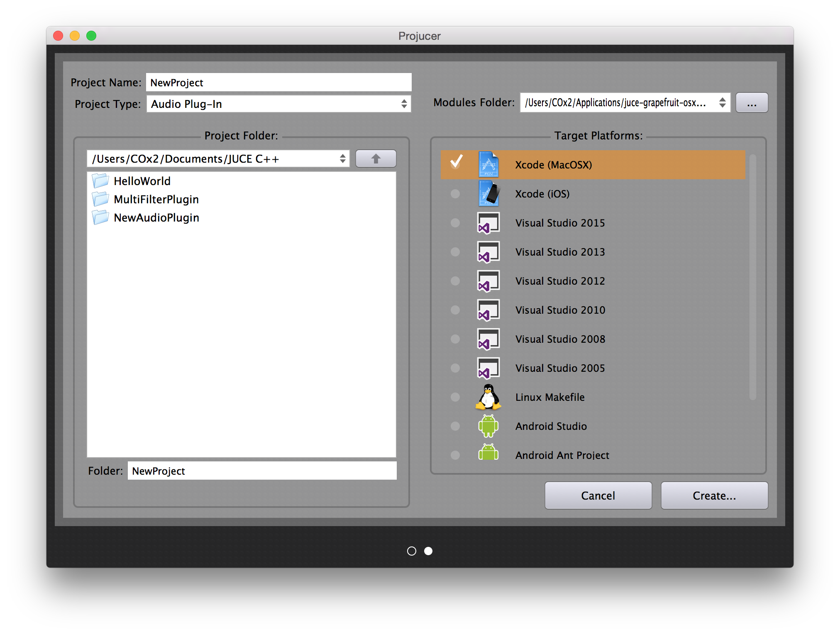
Task: Select the NewAudioPlugin folder
Action: pyautogui.click(x=156, y=217)
